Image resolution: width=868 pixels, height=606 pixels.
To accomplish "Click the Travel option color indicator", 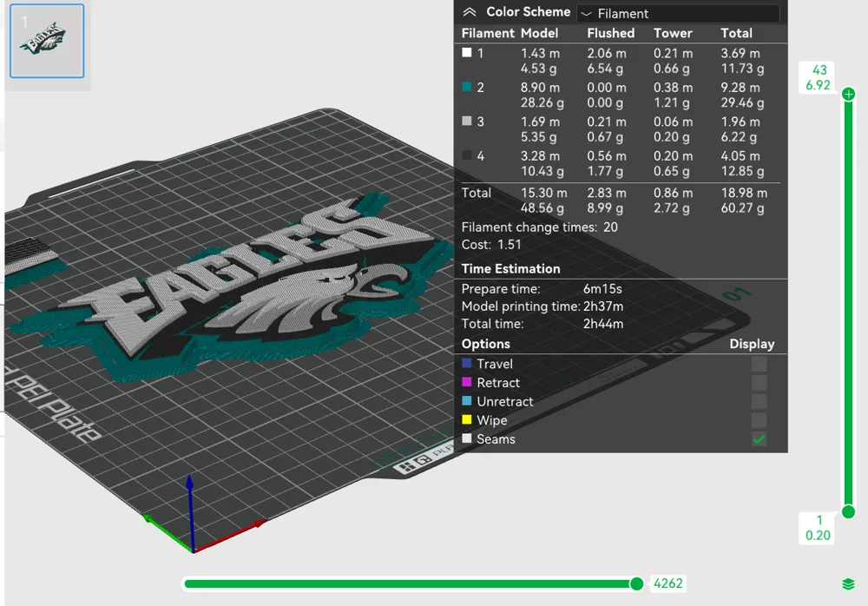I will [466, 363].
